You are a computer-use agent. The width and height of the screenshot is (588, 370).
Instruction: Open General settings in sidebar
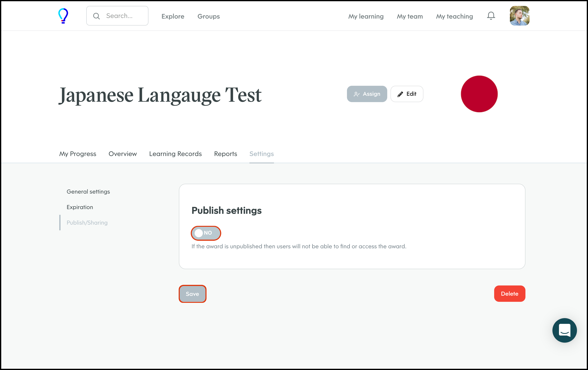pos(88,192)
